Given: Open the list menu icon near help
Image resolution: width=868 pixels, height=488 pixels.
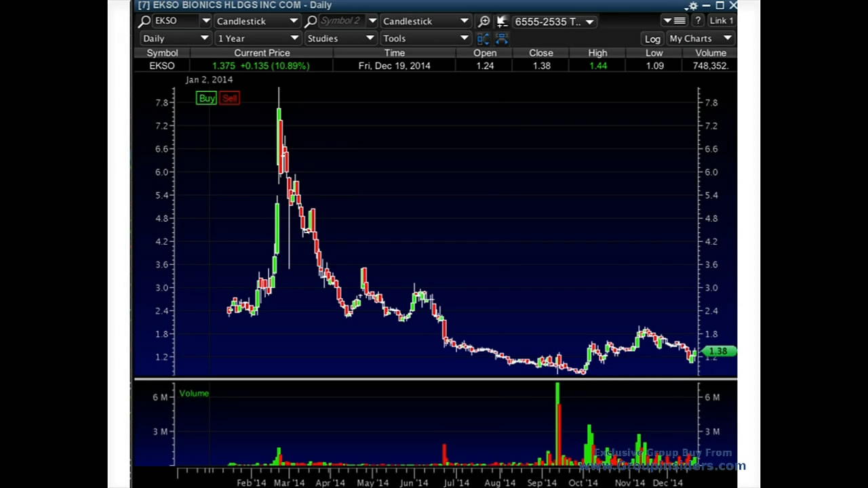Looking at the screenshot, I should pyautogui.click(x=674, y=21).
